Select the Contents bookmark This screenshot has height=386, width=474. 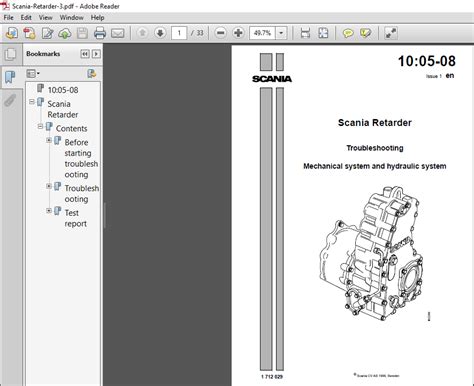point(71,128)
